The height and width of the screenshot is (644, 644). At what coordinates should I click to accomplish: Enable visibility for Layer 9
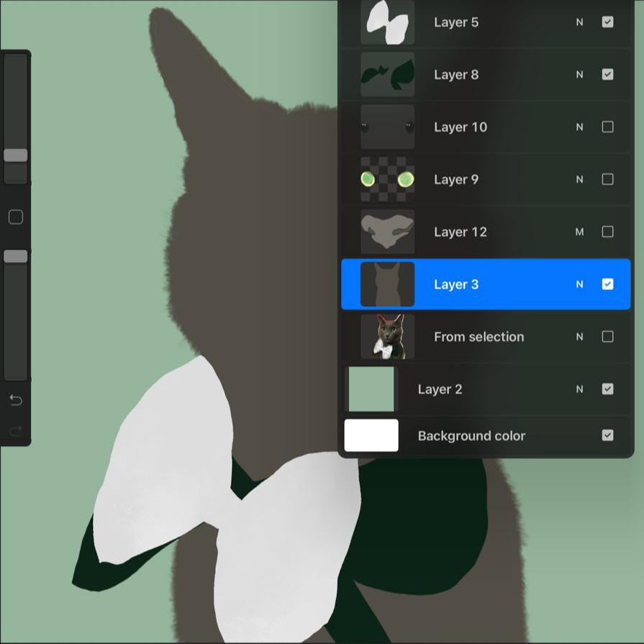[x=607, y=179]
